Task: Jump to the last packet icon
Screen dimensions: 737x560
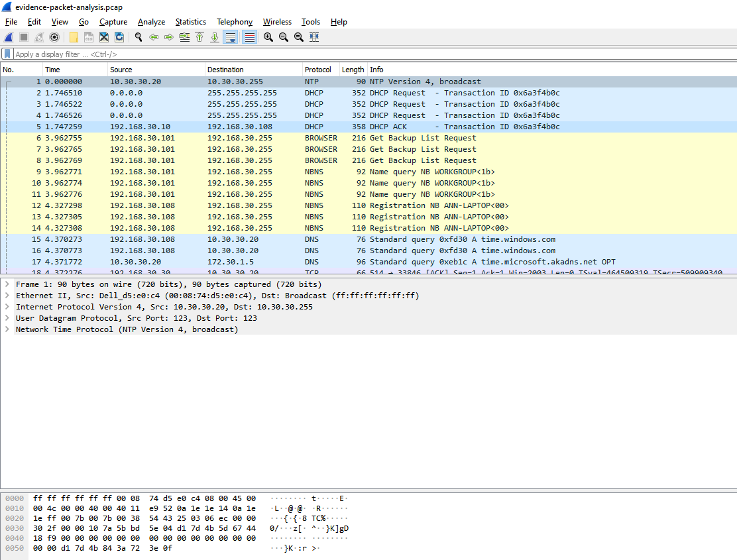Action: [215, 37]
